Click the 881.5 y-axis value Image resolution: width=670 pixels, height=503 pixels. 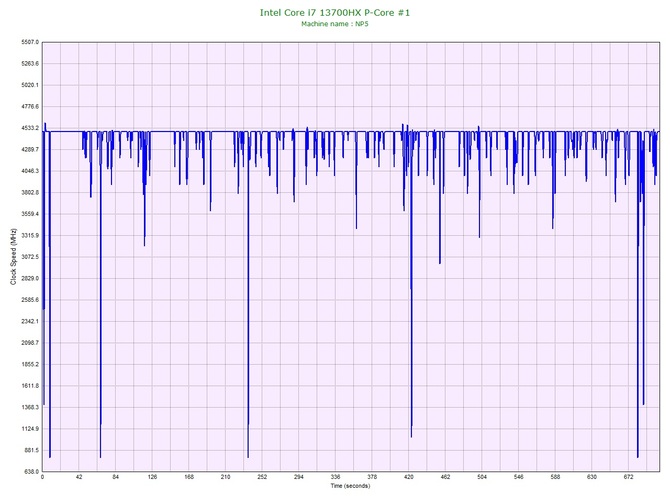[31, 450]
